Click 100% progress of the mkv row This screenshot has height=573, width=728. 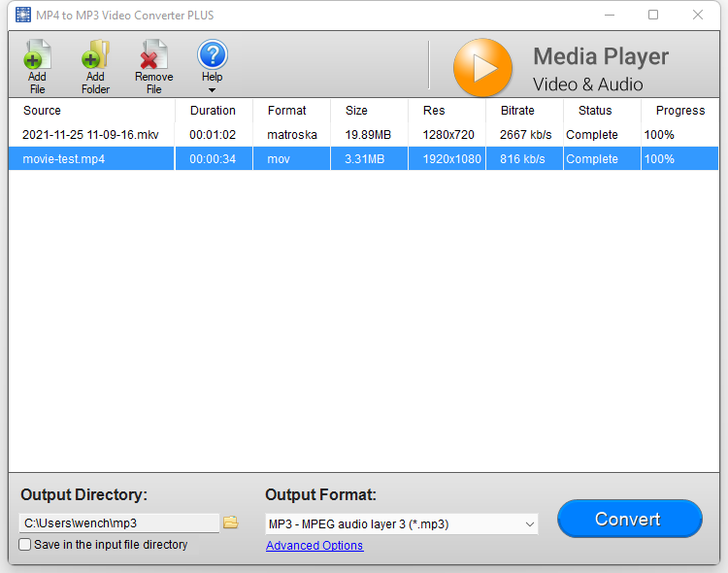tap(659, 135)
